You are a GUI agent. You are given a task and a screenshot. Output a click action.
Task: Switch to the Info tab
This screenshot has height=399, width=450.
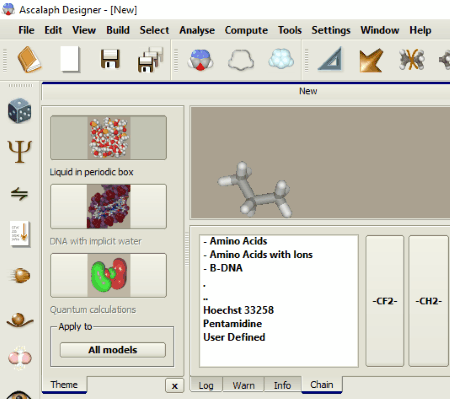tap(282, 385)
